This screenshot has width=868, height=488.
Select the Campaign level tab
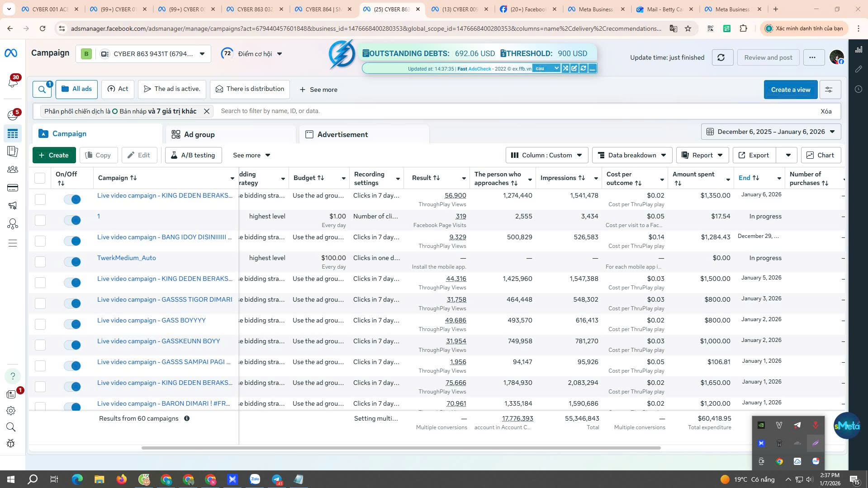(97, 134)
